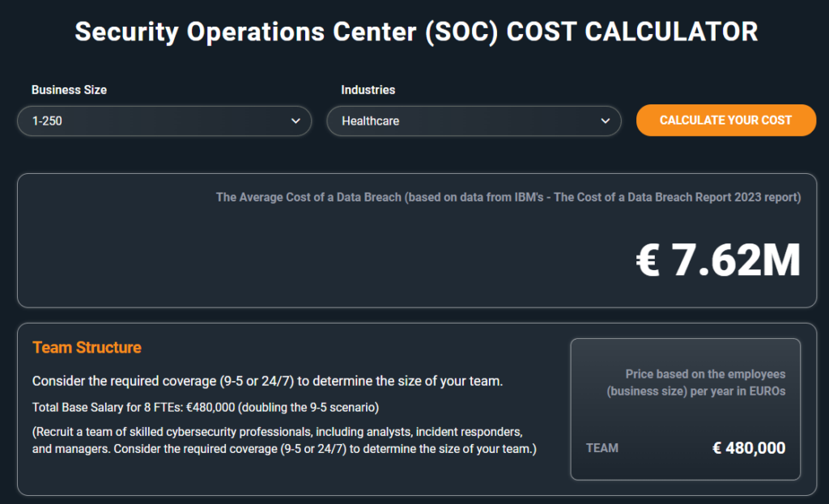Click the '1-250' selected value text
The height and width of the screenshot is (504, 829).
click(48, 121)
